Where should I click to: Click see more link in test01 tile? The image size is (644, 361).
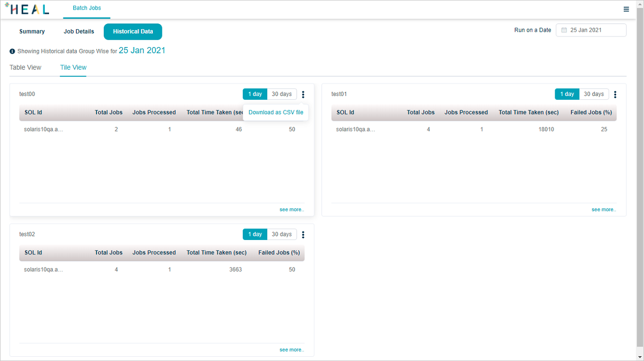(604, 210)
